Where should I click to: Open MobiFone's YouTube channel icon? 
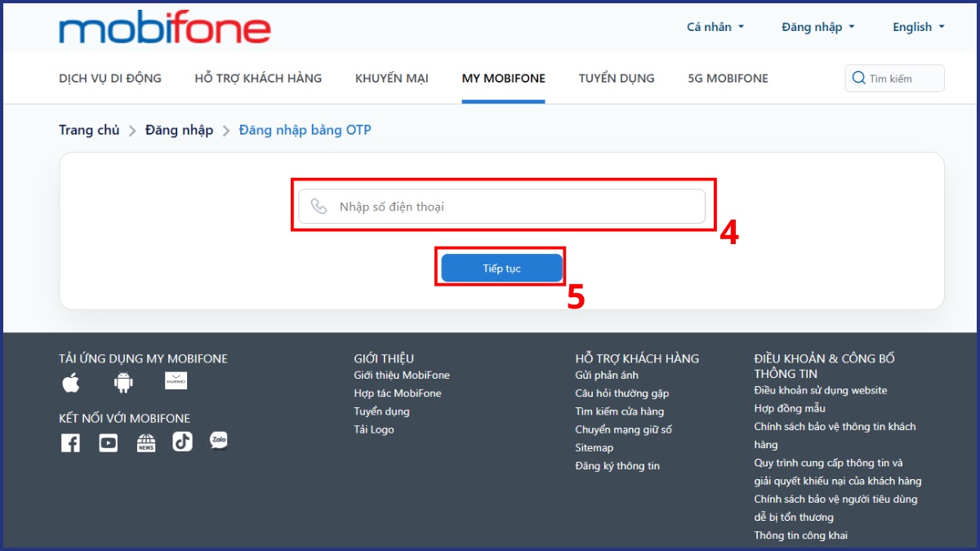(x=109, y=442)
